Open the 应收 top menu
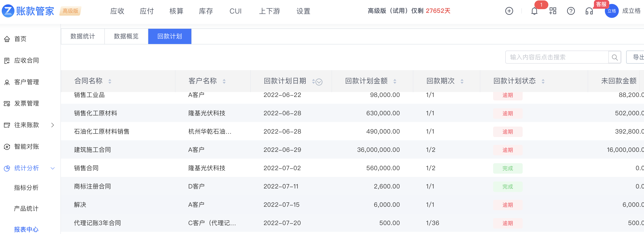 117,11
